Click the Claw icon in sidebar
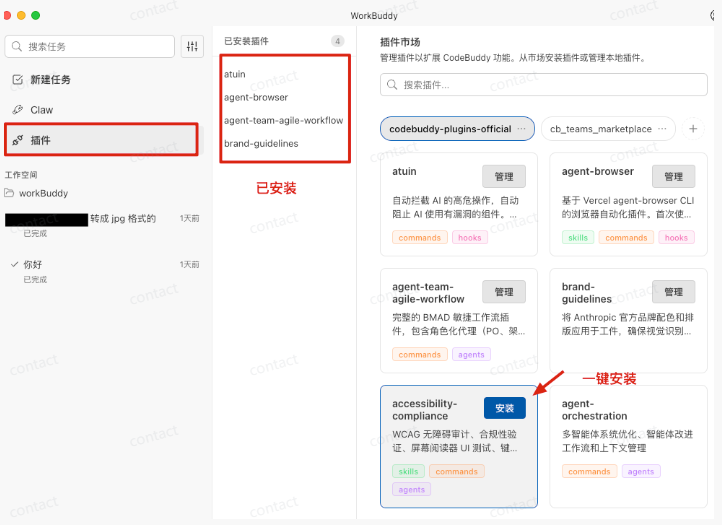Image resolution: width=722 pixels, height=525 pixels. coord(17,110)
